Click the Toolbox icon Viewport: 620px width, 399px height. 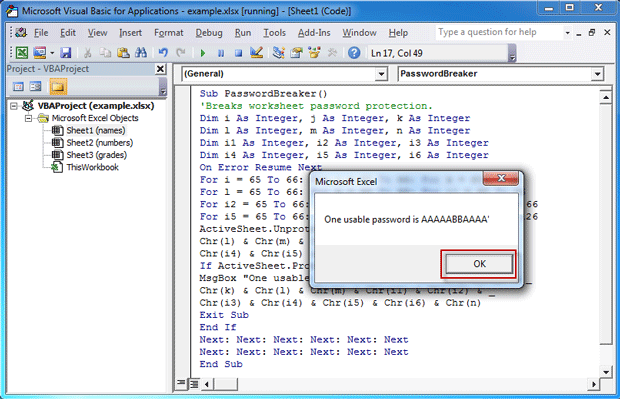click(x=332, y=53)
